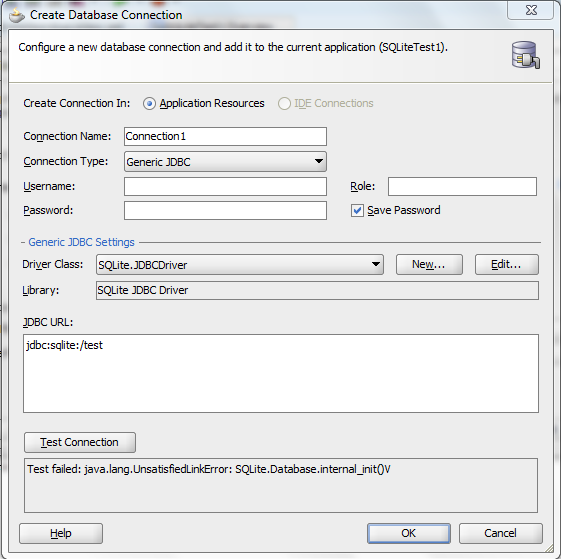
Task: Click the JDeveloper coffee cup title icon
Action: pos(17,15)
